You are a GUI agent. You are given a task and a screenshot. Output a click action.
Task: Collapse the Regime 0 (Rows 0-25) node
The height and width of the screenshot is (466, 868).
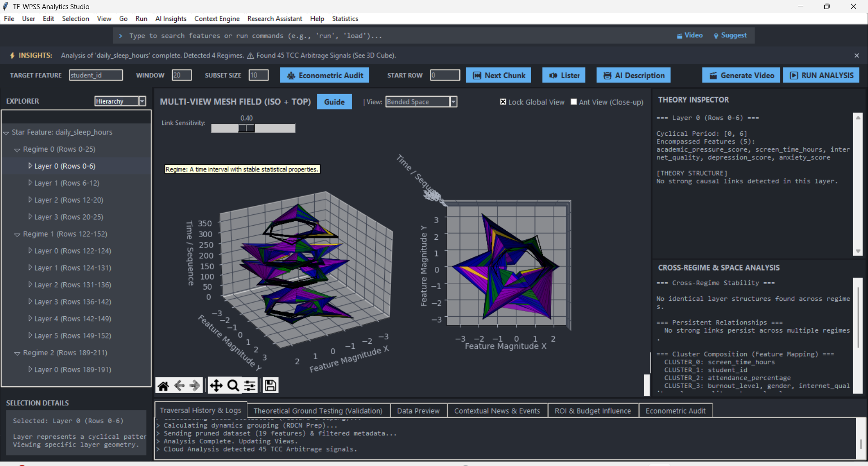17,149
